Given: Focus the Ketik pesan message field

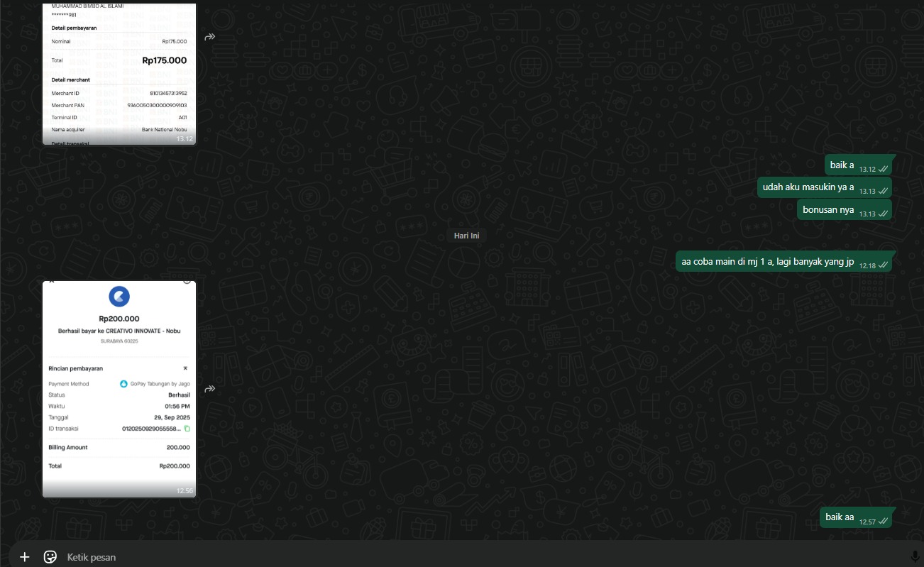Looking at the screenshot, I should [x=483, y=557].
